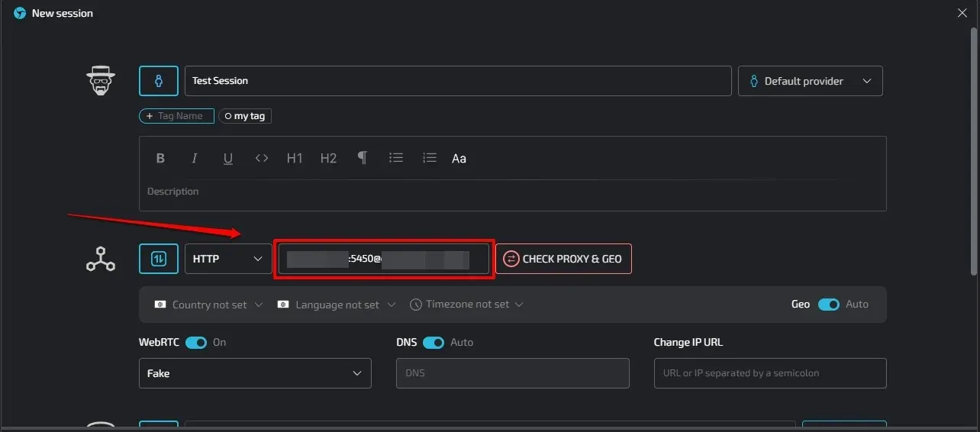
Task: Expand the HTTP proxy type dropdown
Action: [227, 259]
